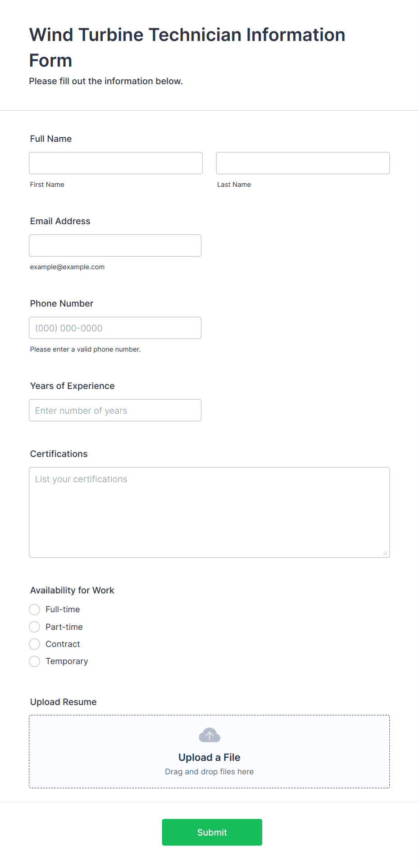Click the Temporary label text
The width and height of the screenshot is (419, 868).
click(x=67, y=661)
